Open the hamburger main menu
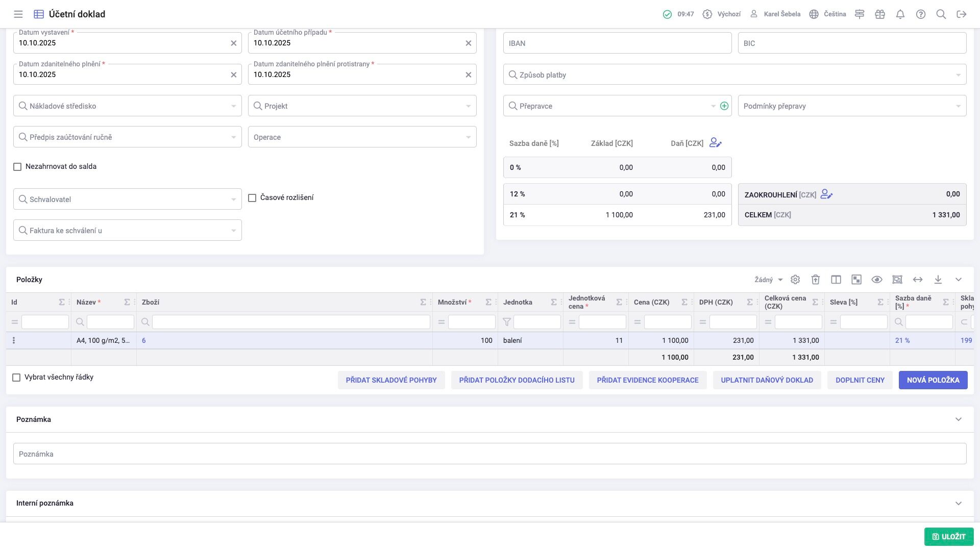Screen dimensions: 980x551 (18, 14)
